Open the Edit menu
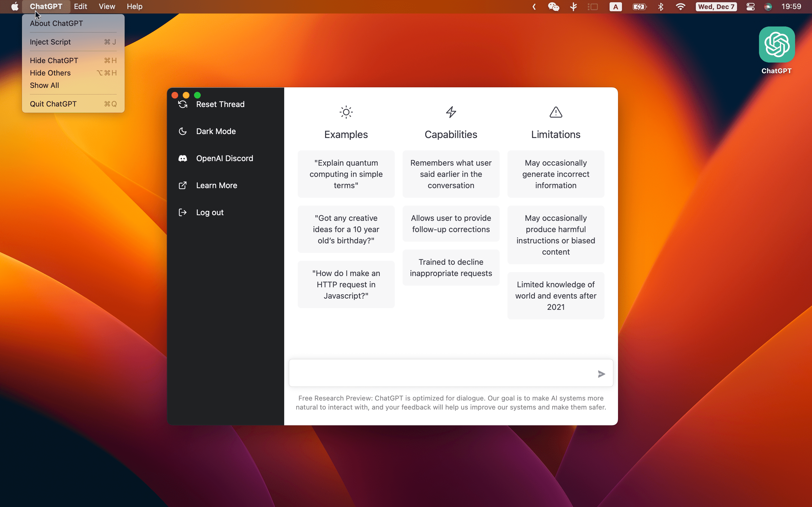 [80, 7]
